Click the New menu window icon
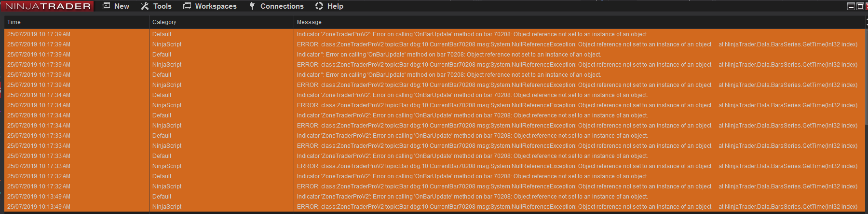Viewport: 868px width, 214px height. pyautogui.click(x=107, y=6)
